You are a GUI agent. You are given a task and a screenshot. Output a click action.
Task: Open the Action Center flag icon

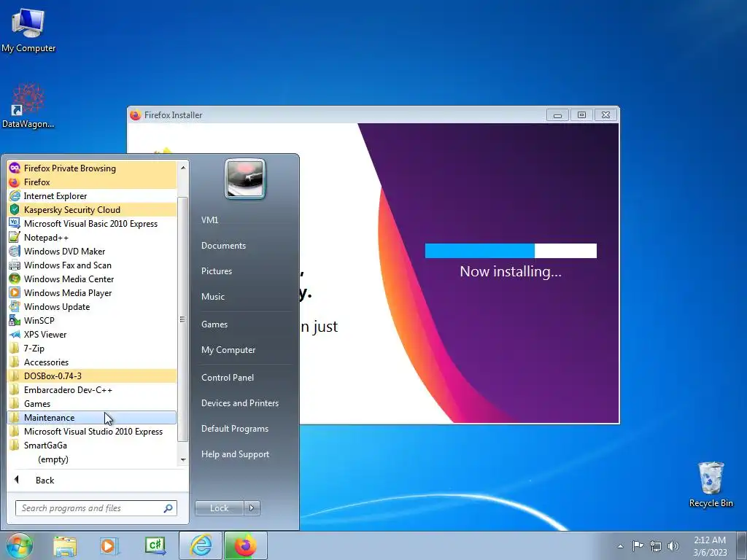638,545
